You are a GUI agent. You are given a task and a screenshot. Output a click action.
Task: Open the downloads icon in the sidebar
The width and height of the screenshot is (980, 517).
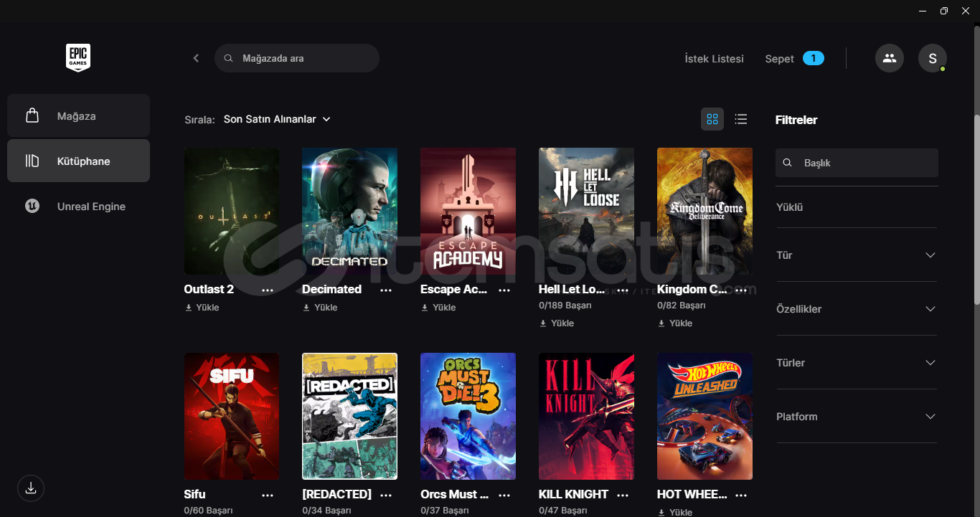[x=31, y=488]
